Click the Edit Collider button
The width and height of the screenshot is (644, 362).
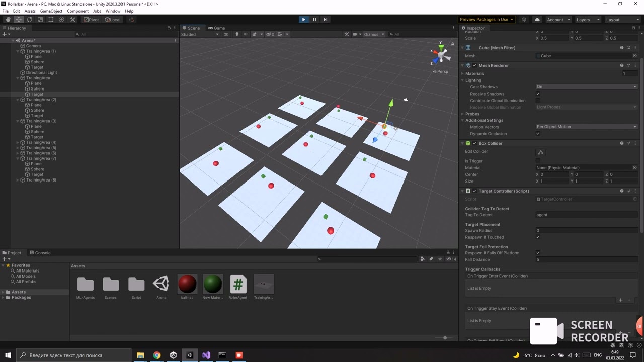541,152
